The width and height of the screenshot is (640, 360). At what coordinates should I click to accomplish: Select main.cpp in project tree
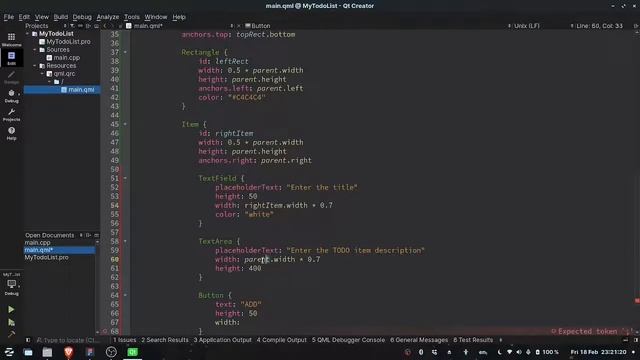63,58
